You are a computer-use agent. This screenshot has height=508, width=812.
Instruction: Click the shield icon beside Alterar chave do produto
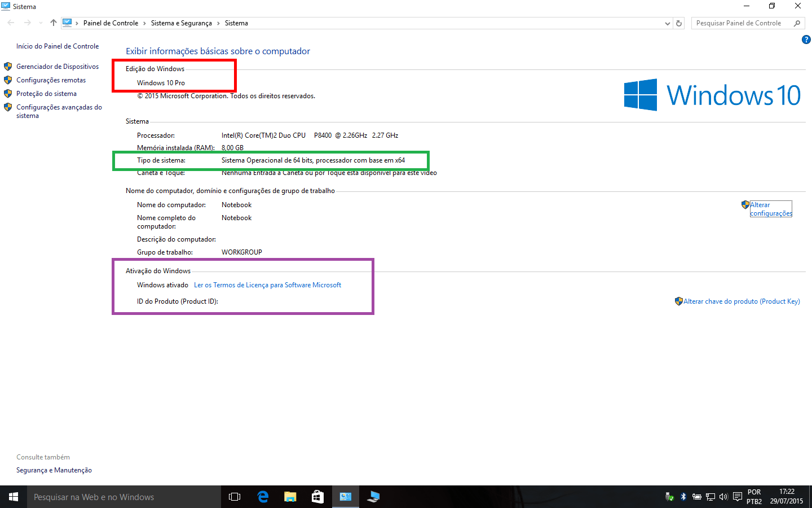pos(679,301)
